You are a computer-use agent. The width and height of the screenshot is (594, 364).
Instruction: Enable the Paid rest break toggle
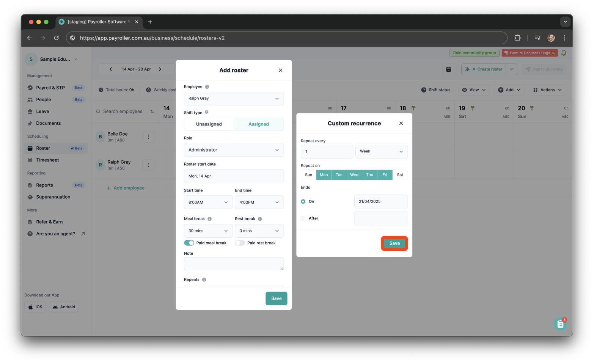click(x=240, y=243)
